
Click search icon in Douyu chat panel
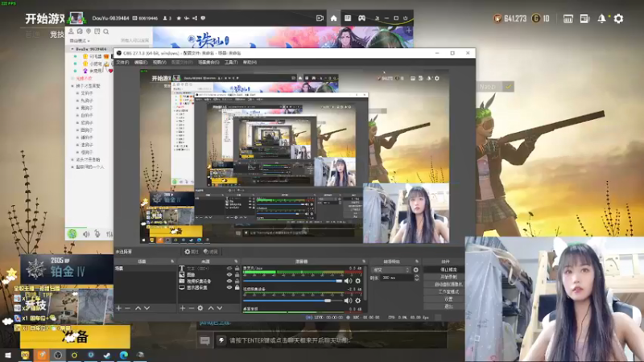[x=106, y=31]
